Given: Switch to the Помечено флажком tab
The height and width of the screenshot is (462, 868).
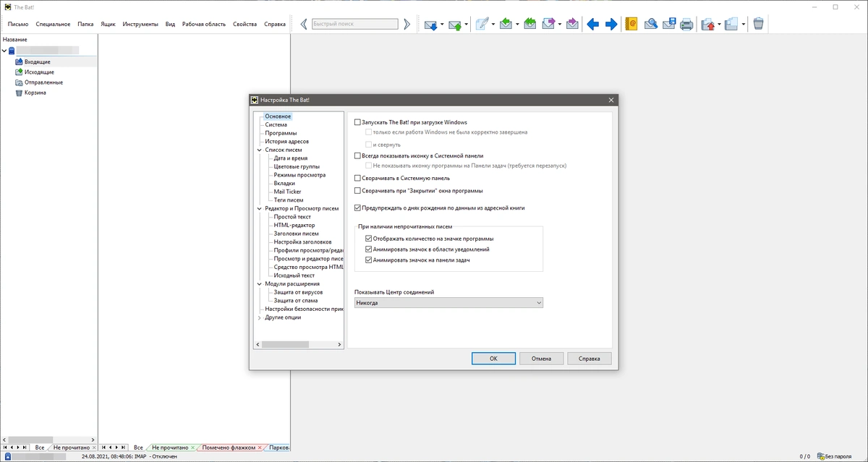Looking at the screenshot, I should tap(229, 448).
